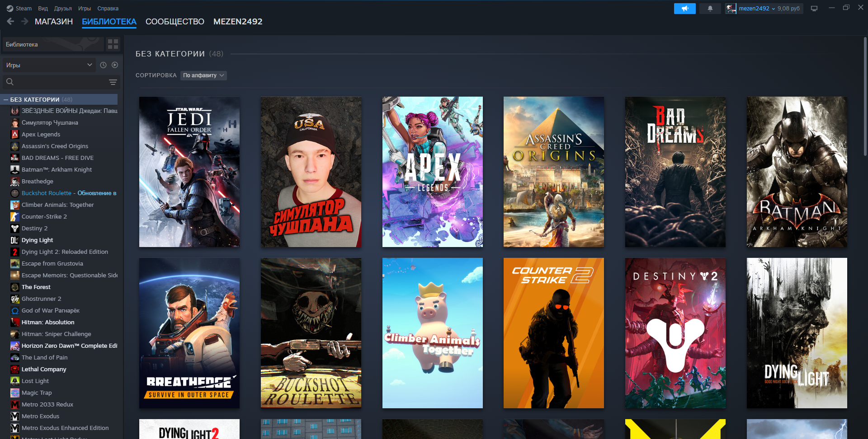Select The Forest icon in sidebar

tap(15, 287)
